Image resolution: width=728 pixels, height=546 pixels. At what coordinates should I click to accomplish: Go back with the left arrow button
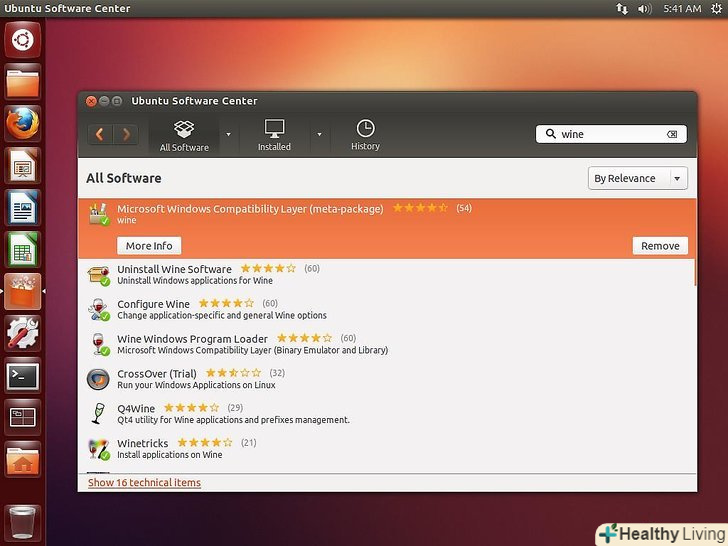pos(100,134)
